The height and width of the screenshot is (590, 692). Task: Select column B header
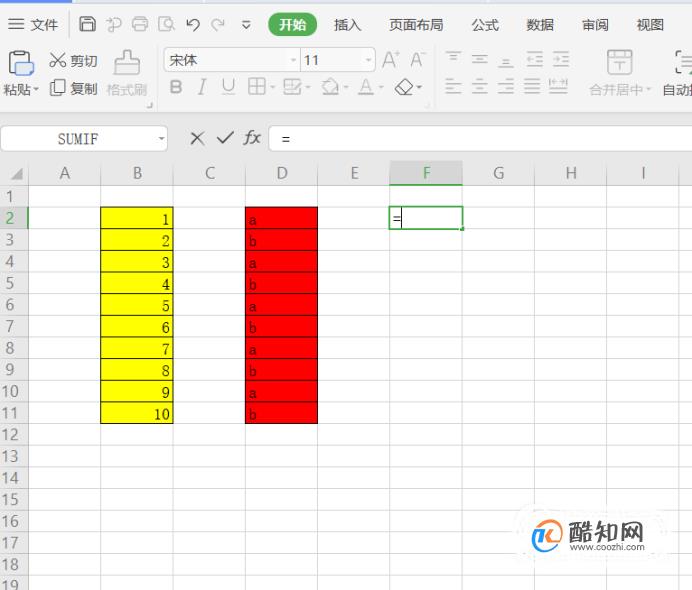pyautogui.click(x=137, y=173)
